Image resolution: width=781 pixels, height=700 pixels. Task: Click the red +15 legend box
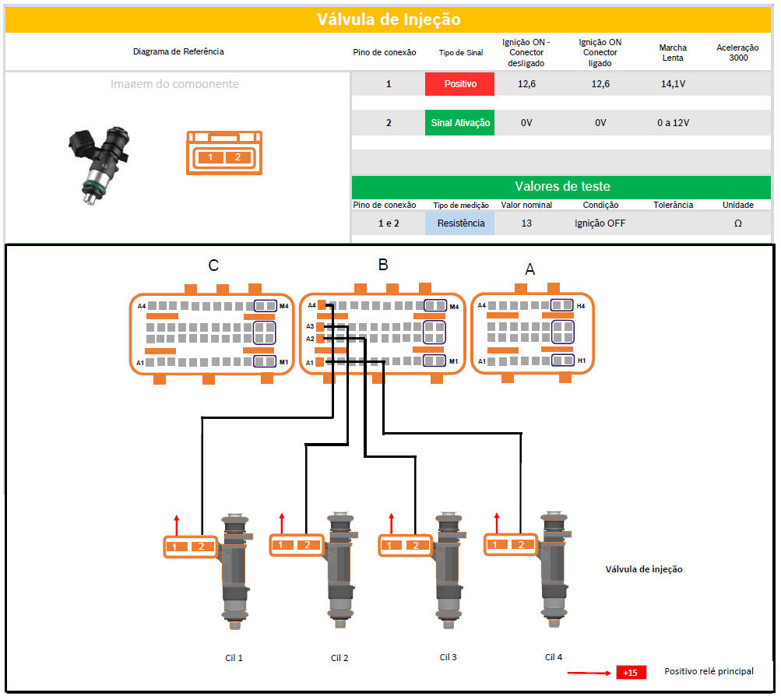631,672
